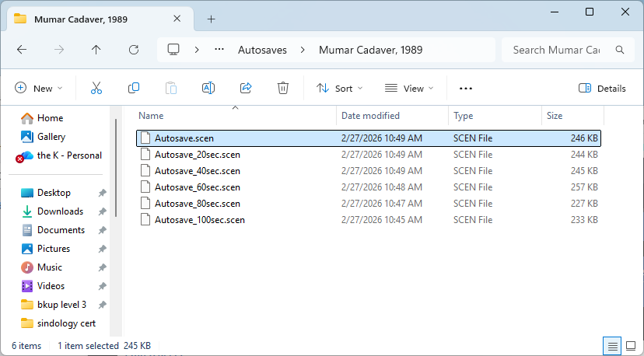
Task: Unpin Downloads using its pin icon
Action: (102, 211)
